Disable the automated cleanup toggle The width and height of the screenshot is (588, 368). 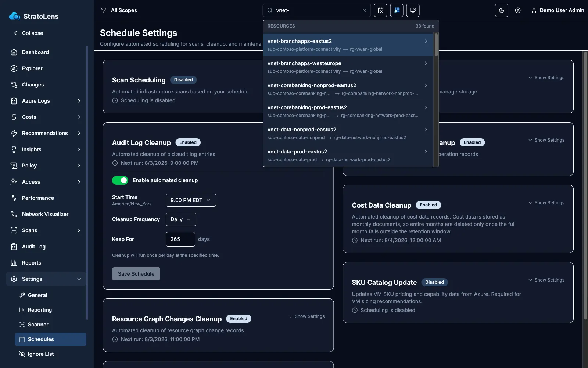click(x=120, y=180)
